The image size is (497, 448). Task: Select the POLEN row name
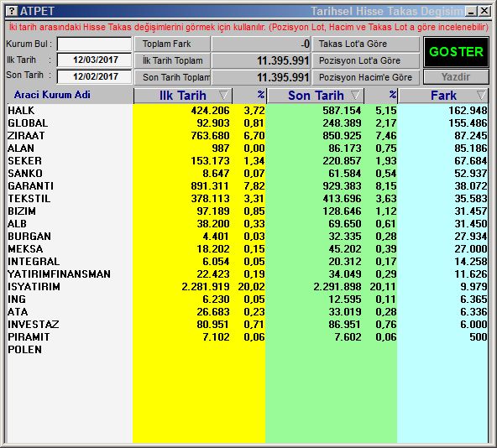coord(24,350)
